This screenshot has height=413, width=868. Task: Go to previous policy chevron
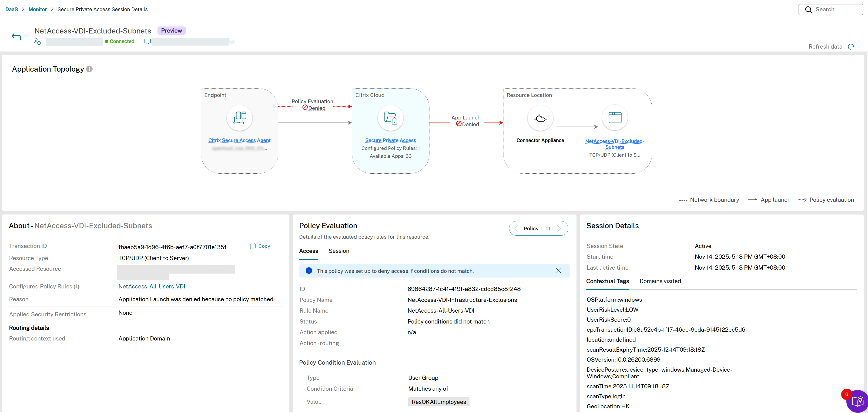[x=516, y=228]
